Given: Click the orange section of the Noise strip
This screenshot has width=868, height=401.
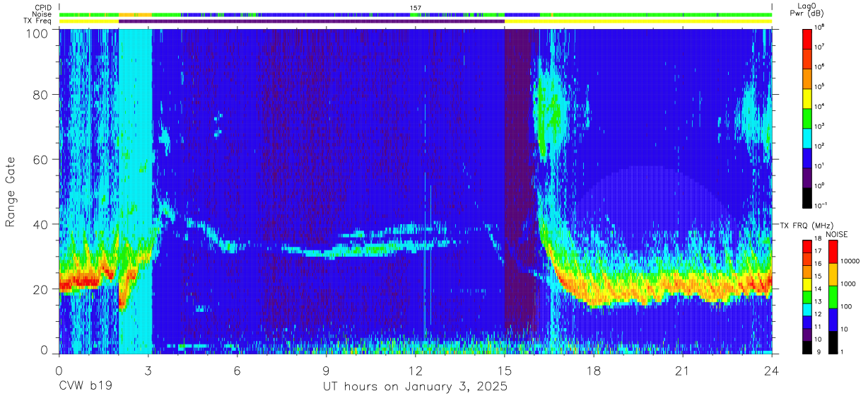Looking at the screenshot, I should point(135,14).
